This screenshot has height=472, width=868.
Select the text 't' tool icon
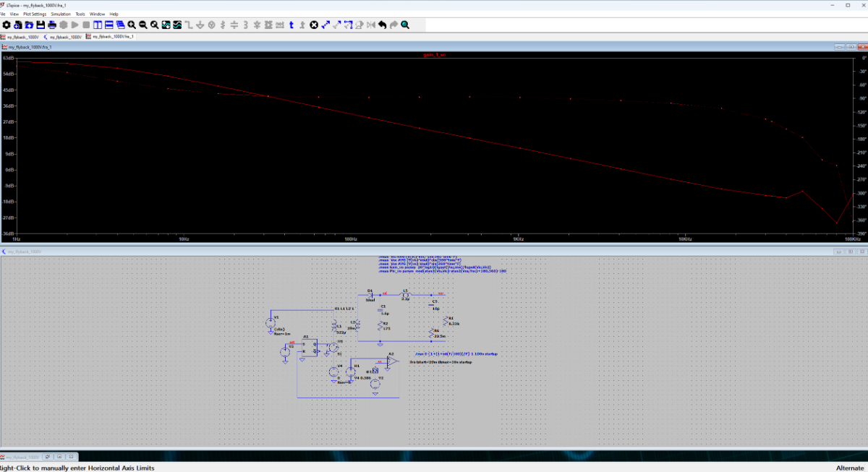tap(292, 25)
